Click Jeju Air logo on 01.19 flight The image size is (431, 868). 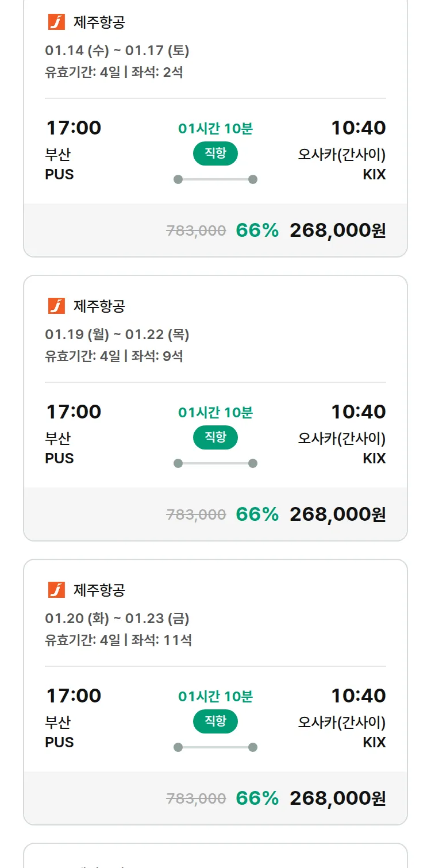click(x=56, y=306)
